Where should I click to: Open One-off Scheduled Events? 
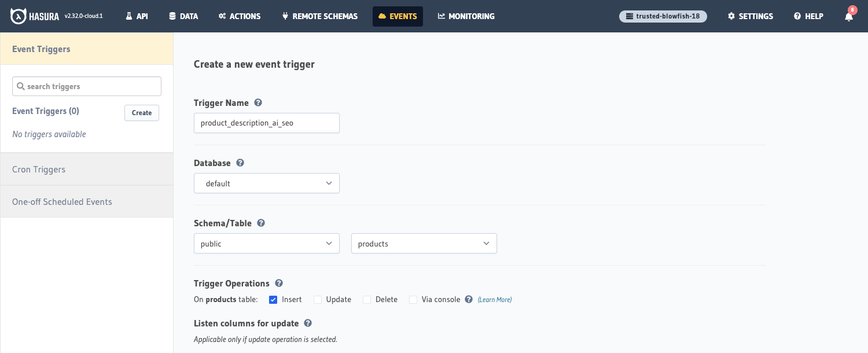click(62, 201)
